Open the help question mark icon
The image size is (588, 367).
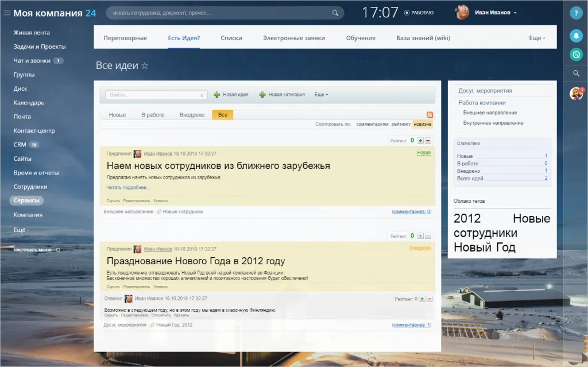pyautogui.click(x=576, y=13)
